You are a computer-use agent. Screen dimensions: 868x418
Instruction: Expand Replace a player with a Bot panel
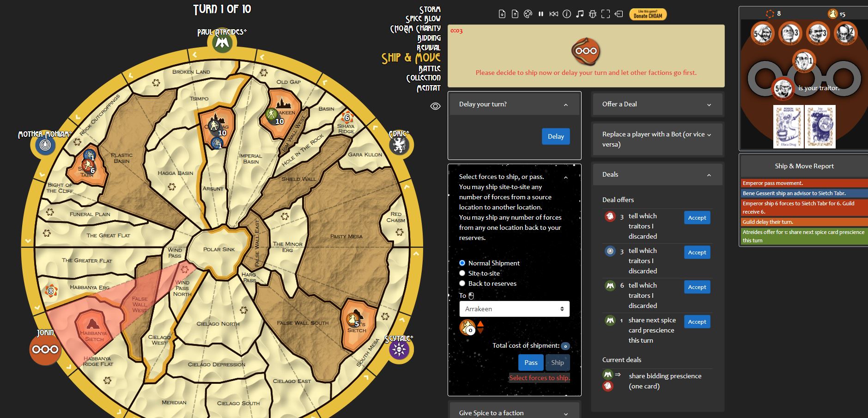(709, 135)
